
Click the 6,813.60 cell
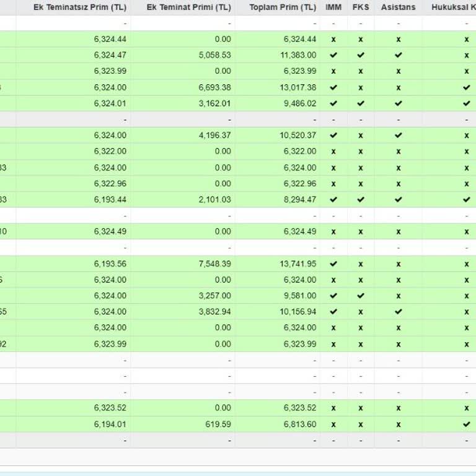click(x=300, y=425)
